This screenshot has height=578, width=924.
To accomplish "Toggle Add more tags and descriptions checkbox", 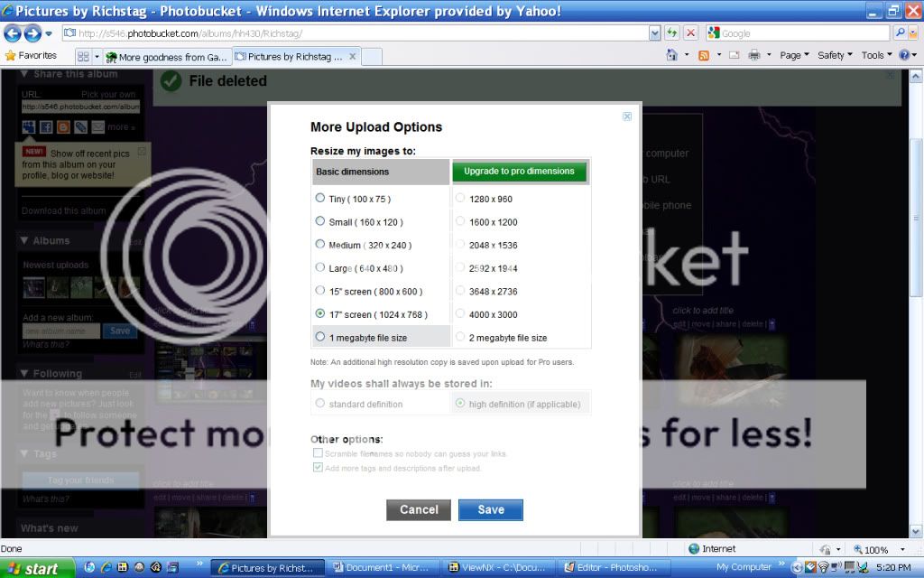I will pyautogui.click(x=318, y=468).
